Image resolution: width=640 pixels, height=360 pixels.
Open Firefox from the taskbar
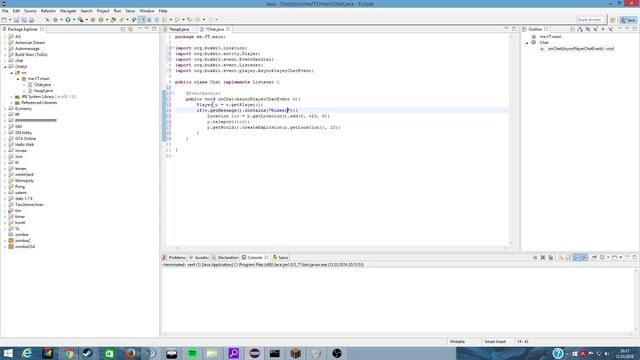coord(130,353)
